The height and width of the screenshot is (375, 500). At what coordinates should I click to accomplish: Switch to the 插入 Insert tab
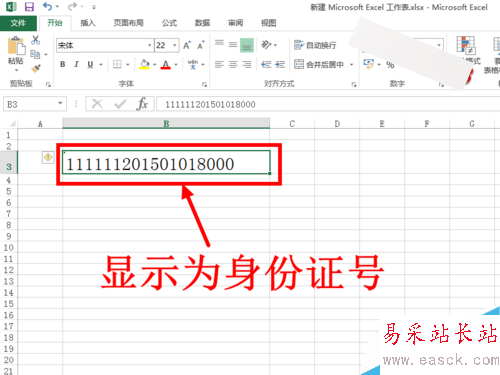pyautogui.click(x=88, y=23)
